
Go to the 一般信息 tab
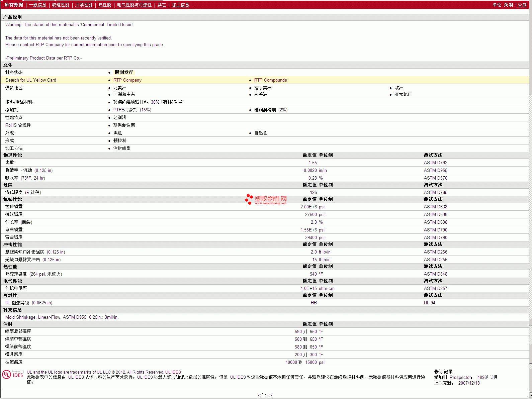tap(37, 5)
